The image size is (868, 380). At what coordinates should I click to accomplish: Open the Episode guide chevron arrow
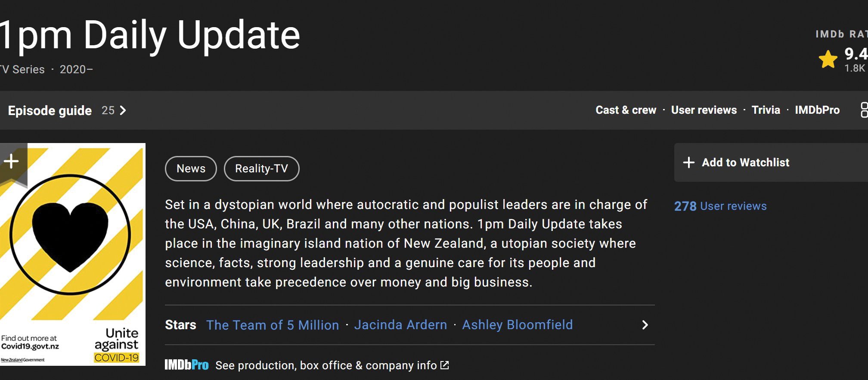(123, 110)
